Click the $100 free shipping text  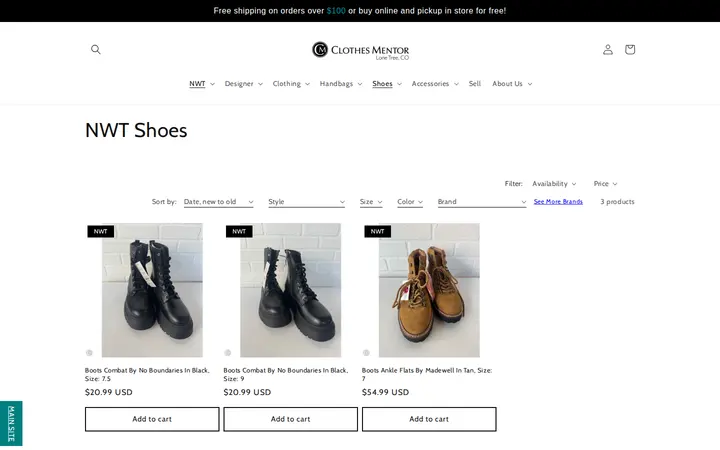click(336, 11)
